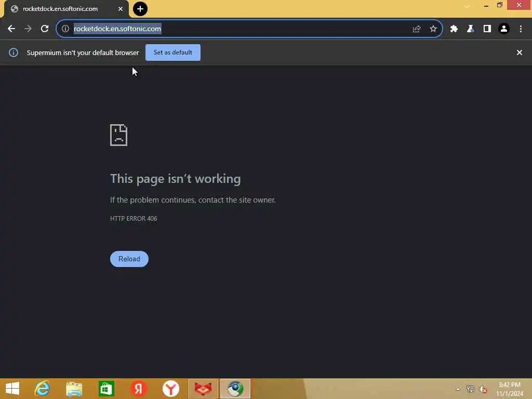Image resolution: width=532 pixels, height=399 pixels.
Task: Open the Experiments flask icon
Action: click(x=470, y=29)
